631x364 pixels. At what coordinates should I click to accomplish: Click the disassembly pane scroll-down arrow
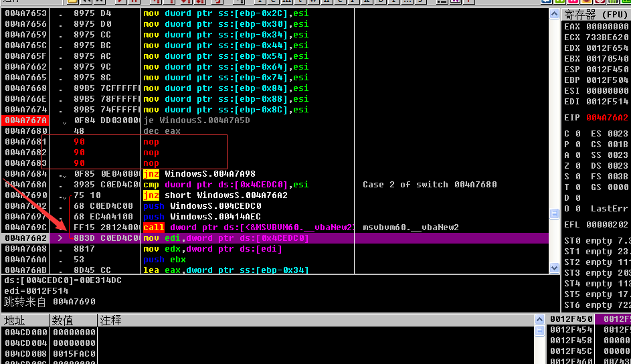(x=554, y=268)
